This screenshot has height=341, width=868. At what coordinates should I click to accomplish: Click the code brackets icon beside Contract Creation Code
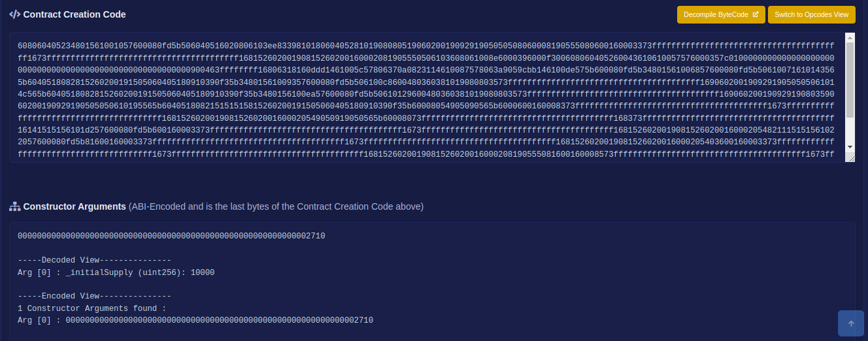click(x=14, y=14)
